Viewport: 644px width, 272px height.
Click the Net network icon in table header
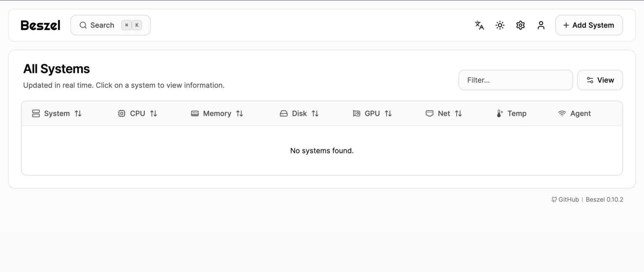(x=429, y=113)
